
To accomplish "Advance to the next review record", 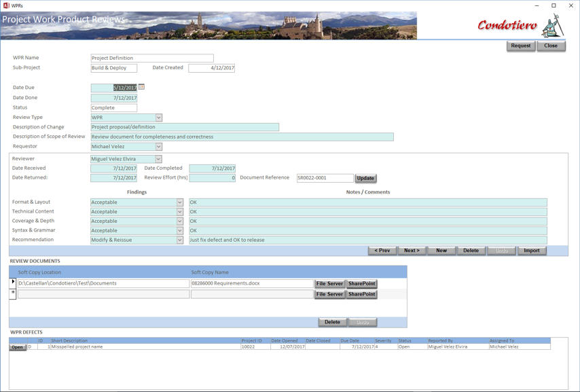I will [412, 251].
